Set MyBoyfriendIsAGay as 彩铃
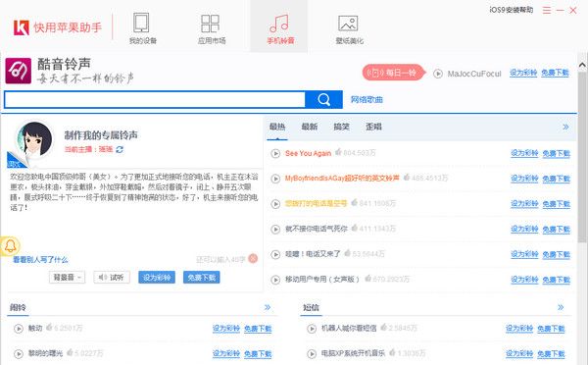The image size is (588, 365). tap(524, 179)
